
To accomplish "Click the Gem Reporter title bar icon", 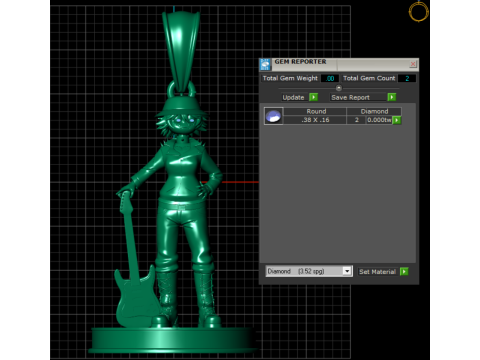I will pyautogui.click(x=265, y=64).
